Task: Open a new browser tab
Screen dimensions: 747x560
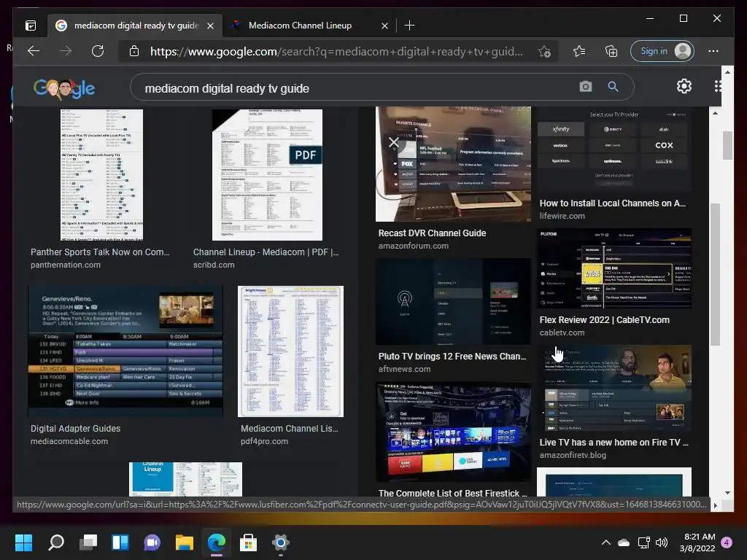Action: tap(409, 26)
